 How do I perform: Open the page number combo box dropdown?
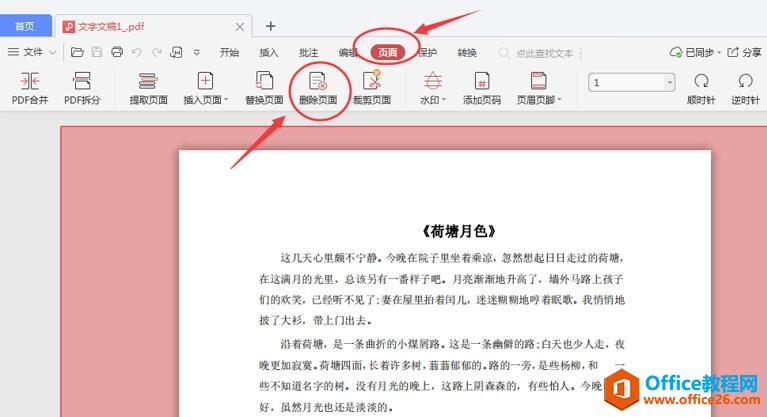click(669, 82)
